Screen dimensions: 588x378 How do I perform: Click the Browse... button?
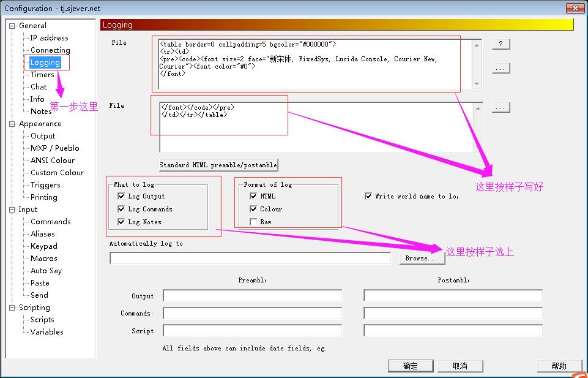click(x=422, y=259)
